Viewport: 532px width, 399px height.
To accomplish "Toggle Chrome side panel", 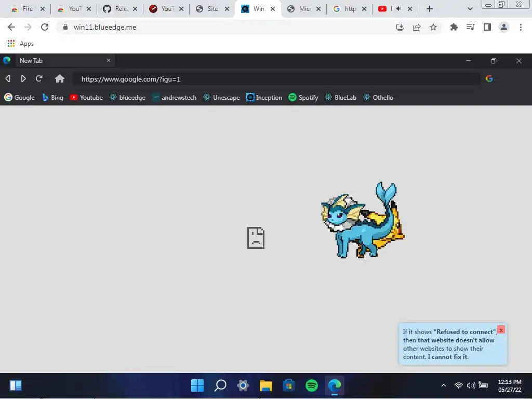I will pos(487,27).
